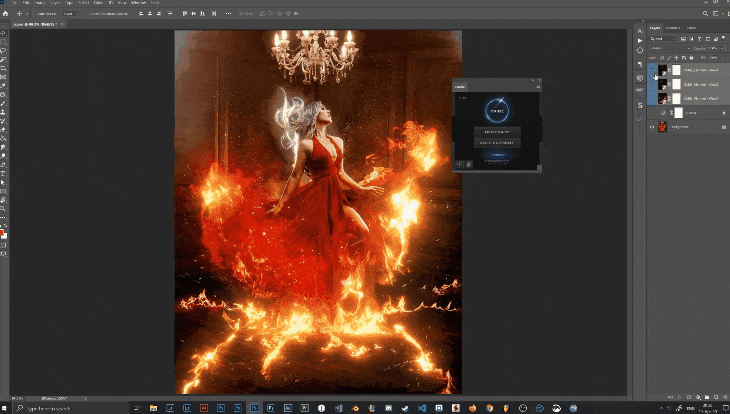Switch to the Channels tab
This screenshot has width=730, height=414.
[x=673, y=27]
